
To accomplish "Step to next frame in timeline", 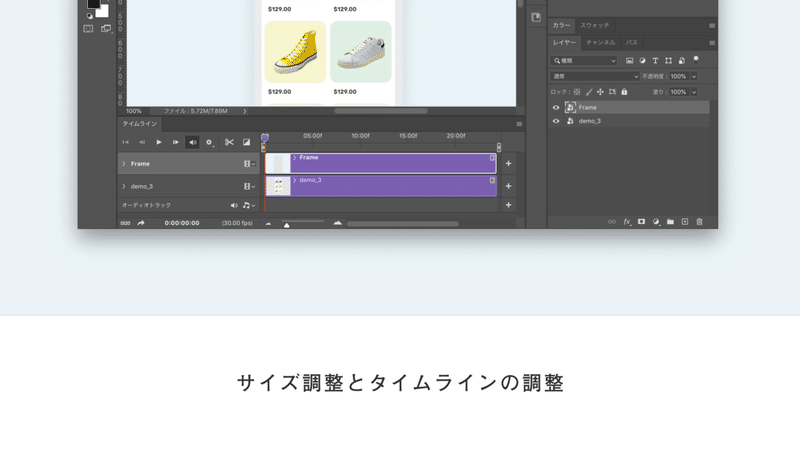I will pos(176,142).
